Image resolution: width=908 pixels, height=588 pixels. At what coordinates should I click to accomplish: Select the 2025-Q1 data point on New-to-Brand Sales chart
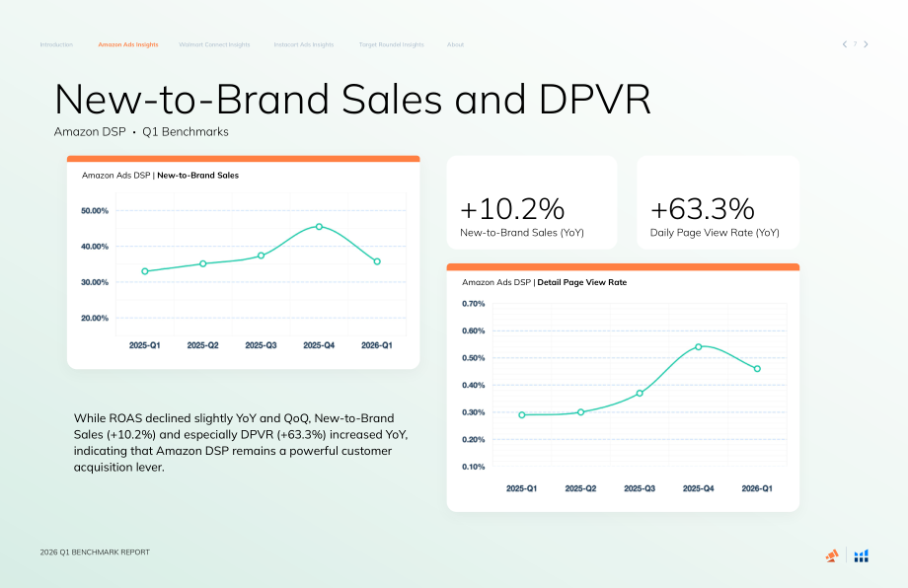145,271
